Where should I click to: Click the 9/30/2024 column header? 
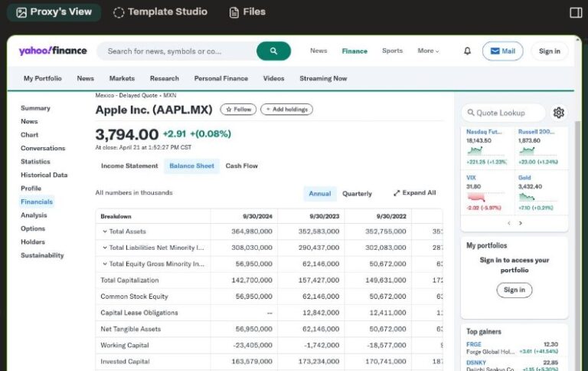pyautogui.click(x=257, y=216)
